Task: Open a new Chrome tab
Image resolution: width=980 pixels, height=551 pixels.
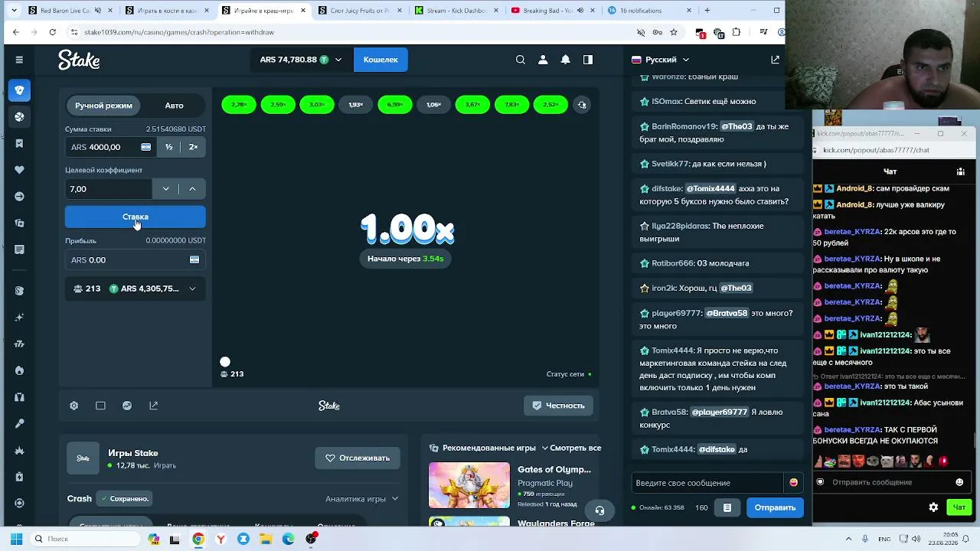Action: pyautogui.click(x=707, y=11)
